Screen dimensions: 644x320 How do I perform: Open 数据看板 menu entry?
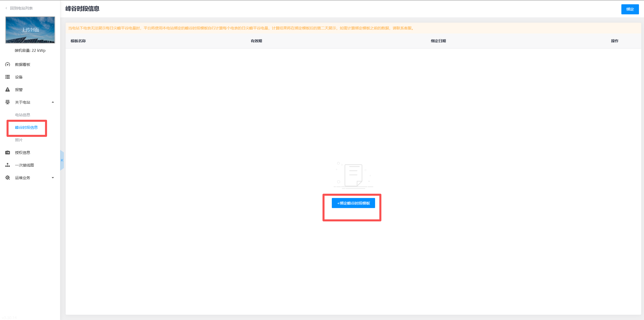[x=22, y=64]
